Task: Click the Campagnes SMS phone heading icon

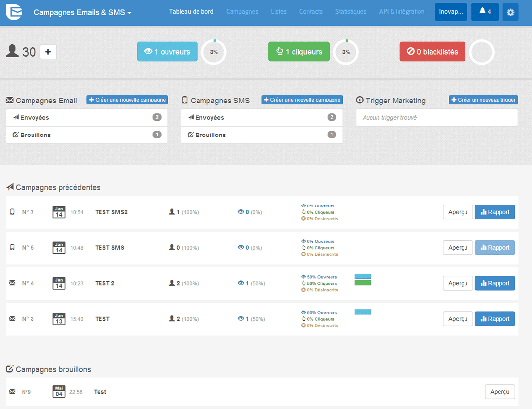Action: click(x=185, y=100)
